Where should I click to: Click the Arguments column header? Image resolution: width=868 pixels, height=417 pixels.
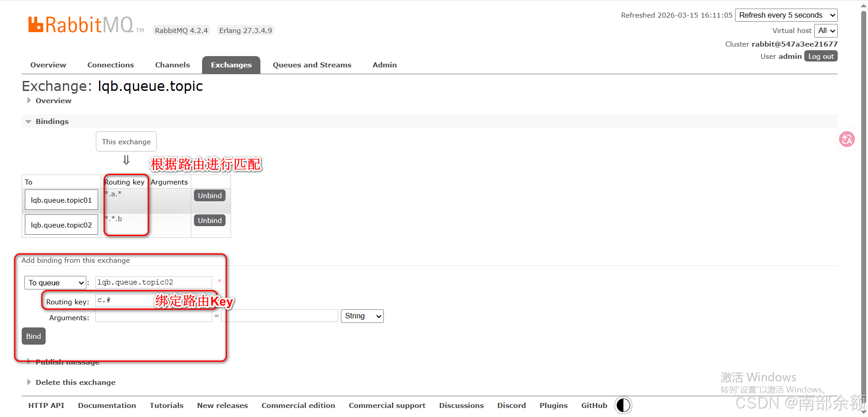click(169, 182)
